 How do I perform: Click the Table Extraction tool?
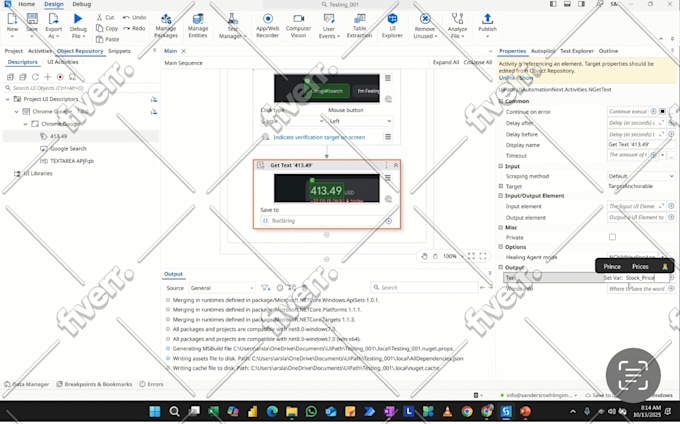tap(359, 26)
